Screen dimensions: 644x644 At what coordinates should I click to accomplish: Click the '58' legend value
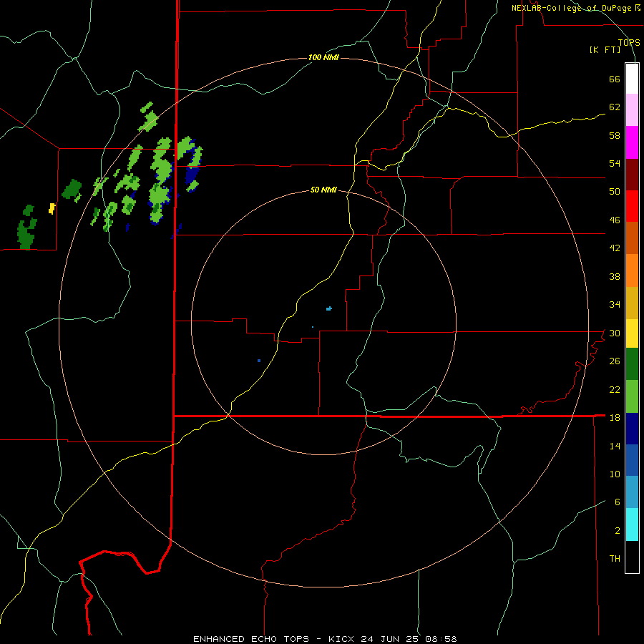(x=615, y=135)
